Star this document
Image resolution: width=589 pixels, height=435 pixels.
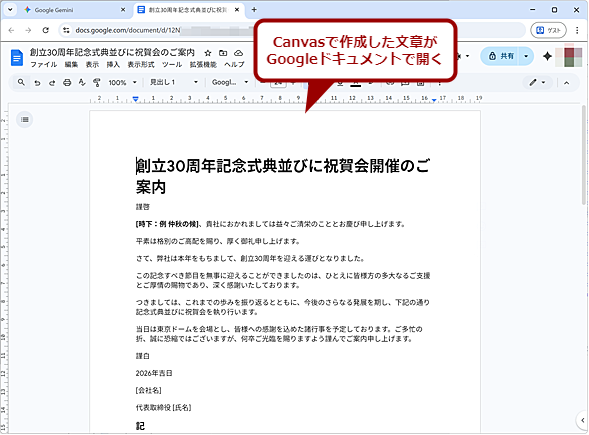tap(208, 53)
